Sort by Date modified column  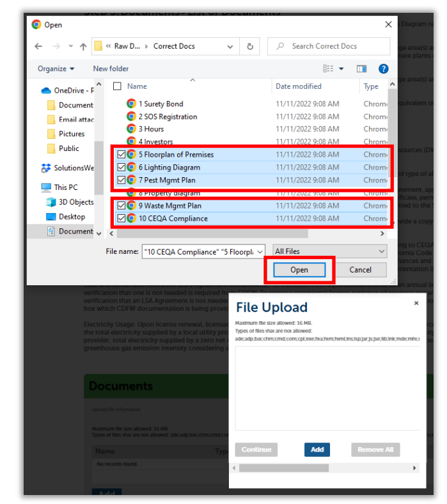click(x=299, y=86)
